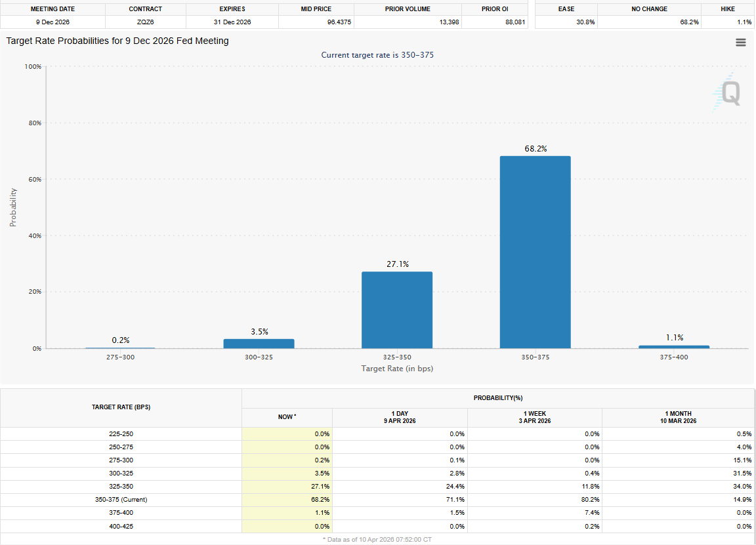Click the 375-400 bar on the chart
The width and height of the screenshot is (756, 545).
[674, 346]
